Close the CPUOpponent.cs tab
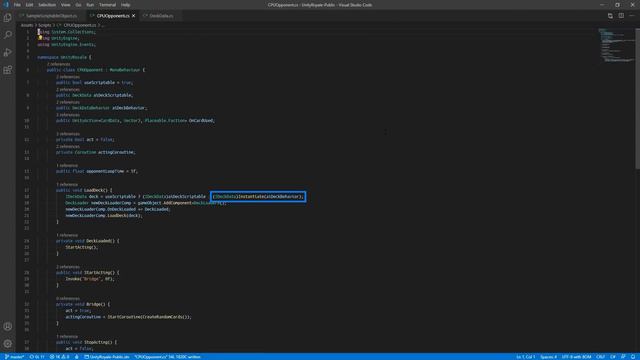 coord(133,16)
